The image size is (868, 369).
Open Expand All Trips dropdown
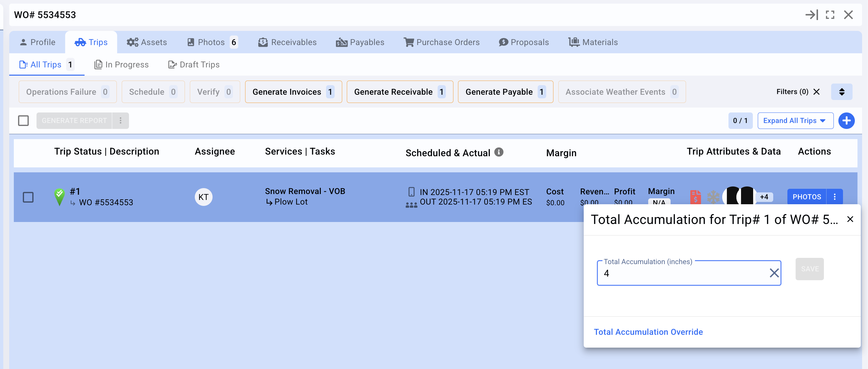click(x=795, y=120)
